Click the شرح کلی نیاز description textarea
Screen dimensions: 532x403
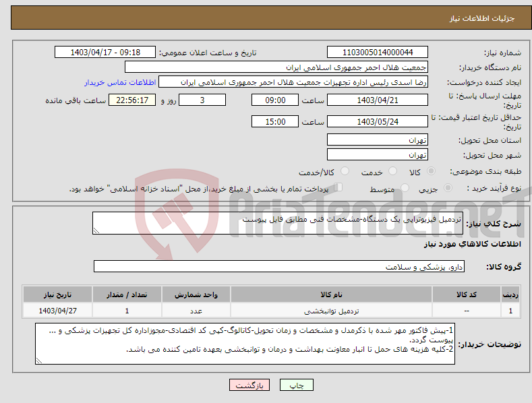278,223
